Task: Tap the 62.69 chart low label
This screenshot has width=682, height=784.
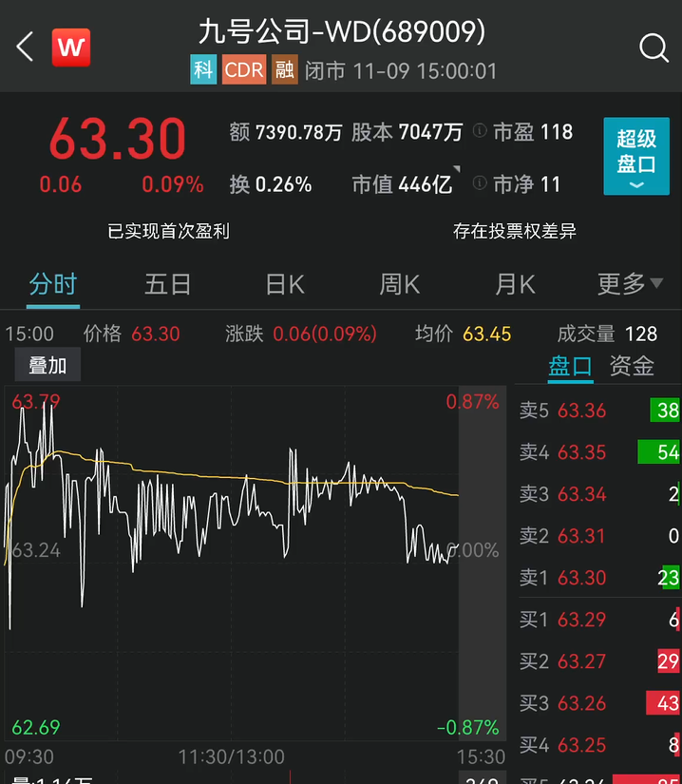Action: click(36, 727)
